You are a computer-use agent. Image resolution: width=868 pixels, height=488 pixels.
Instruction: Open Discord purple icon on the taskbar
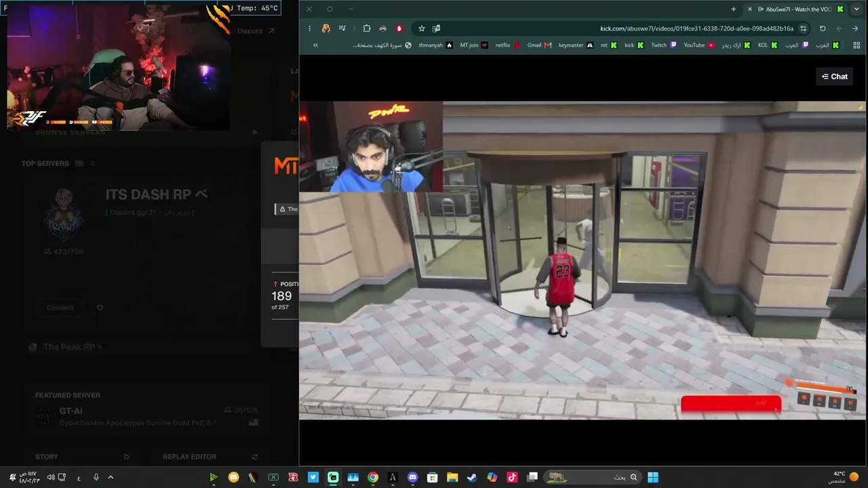412,477
